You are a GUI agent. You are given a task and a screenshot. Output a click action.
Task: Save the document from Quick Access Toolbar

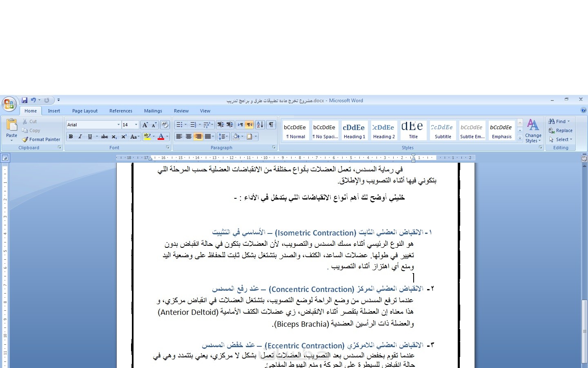(24, 100)
